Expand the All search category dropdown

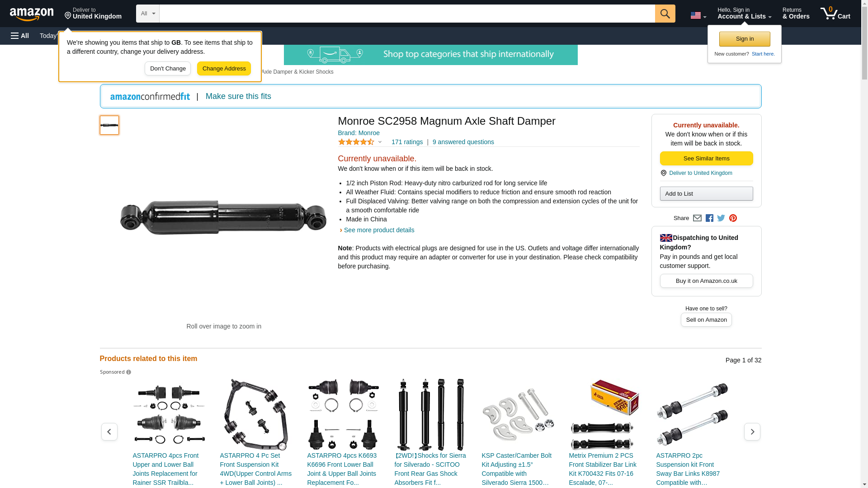pyautogui.click(x=148, y=14)
